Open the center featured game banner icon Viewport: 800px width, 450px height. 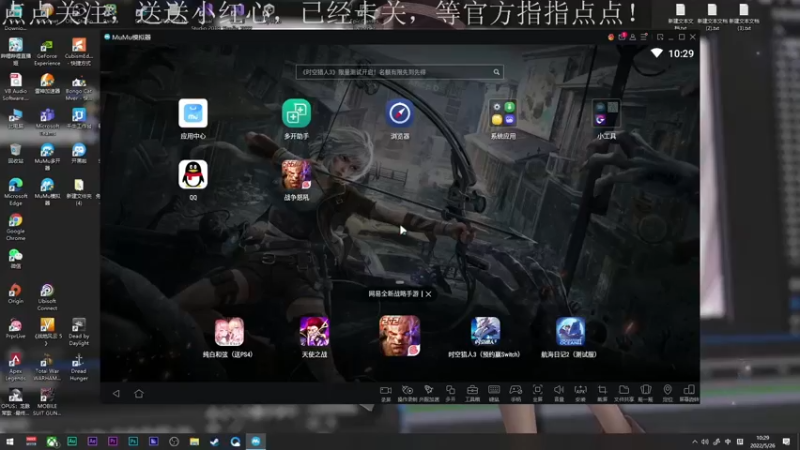click(x=399, y=335)
